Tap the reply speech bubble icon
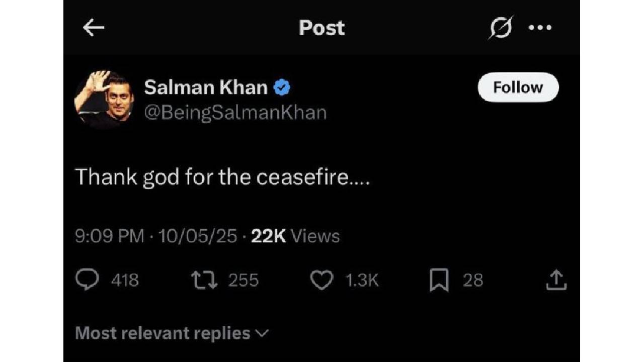The width and height of the screenshot is (644, 362). 87,280
